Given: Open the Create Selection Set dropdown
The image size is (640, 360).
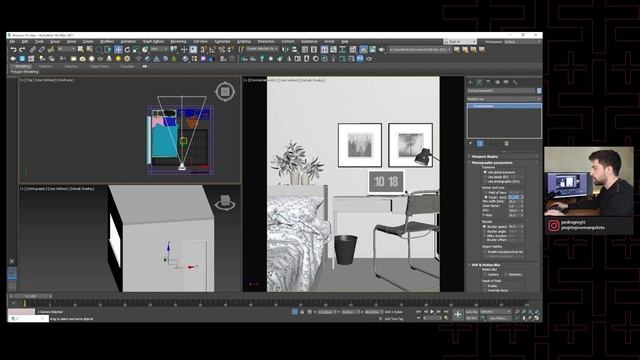Looking at the screenshot, I should [262, 49].
